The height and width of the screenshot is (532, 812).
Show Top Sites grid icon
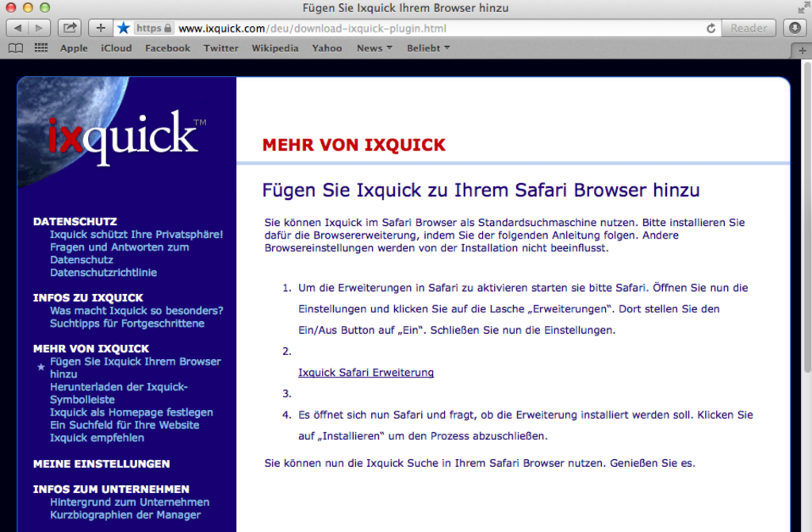(x=41, y=48)
